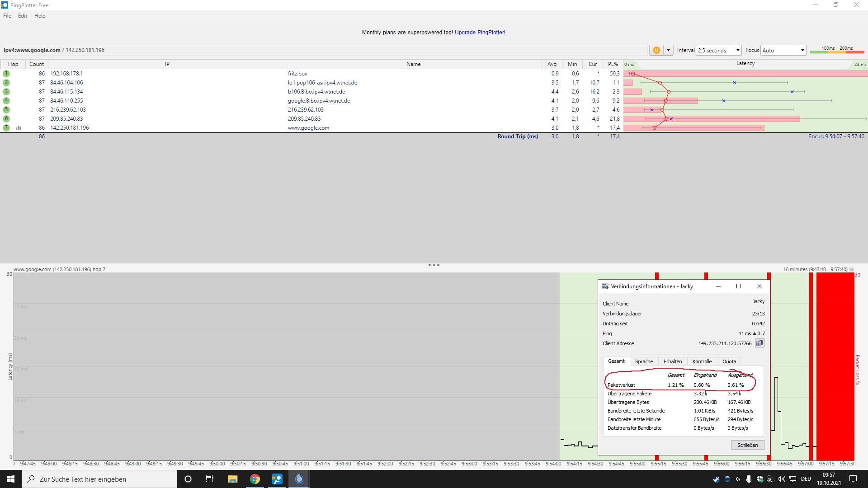Open the Edit menu
This screenshot has height=488, width=868.
coord(23,16)
